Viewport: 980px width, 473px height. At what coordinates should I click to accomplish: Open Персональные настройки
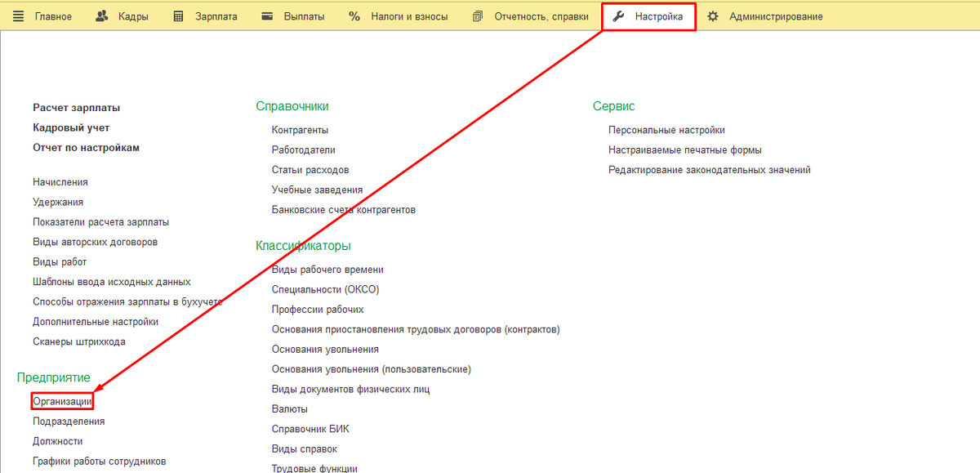click(666, 130)
